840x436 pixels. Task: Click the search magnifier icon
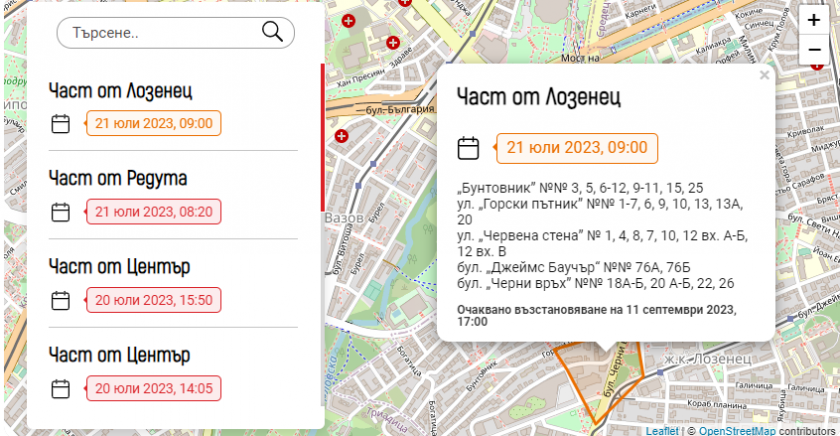coord(272,32)
